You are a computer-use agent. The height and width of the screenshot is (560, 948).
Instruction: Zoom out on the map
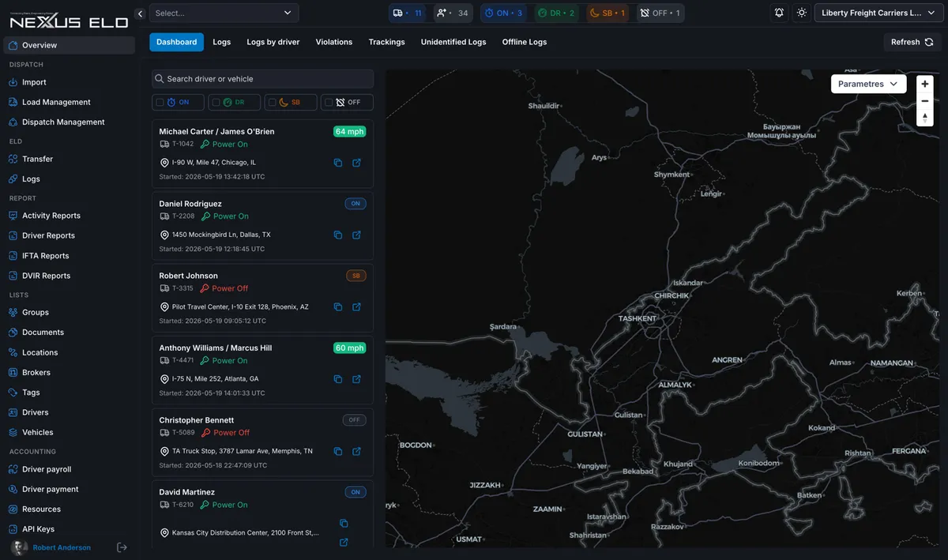[x=925, y=101]
